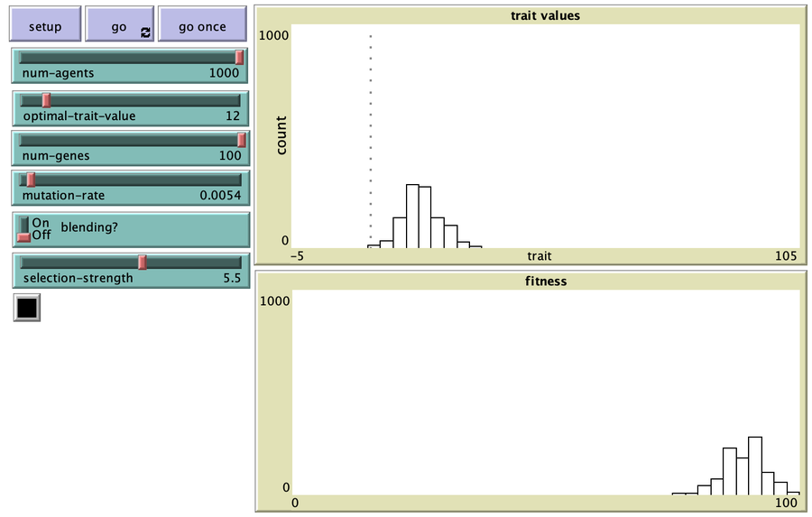Click the tallest bar in fitness histogram
Viewport: 812px width, 517px height.
coord(755,466)
